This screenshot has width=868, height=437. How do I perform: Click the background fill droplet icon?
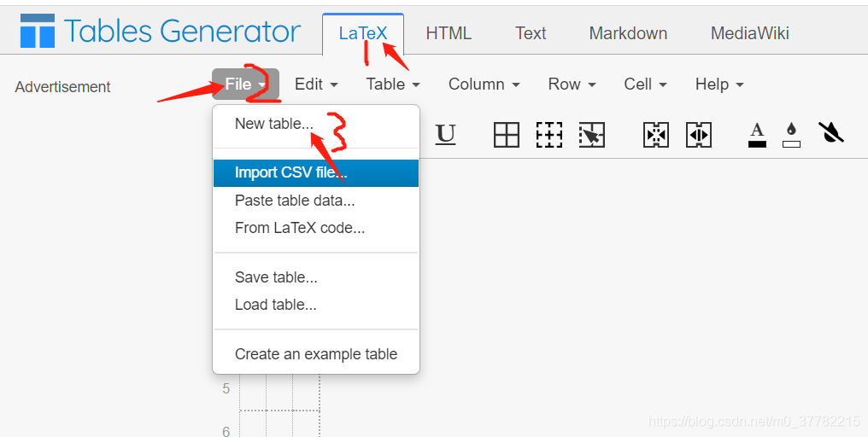pos(792,135)
